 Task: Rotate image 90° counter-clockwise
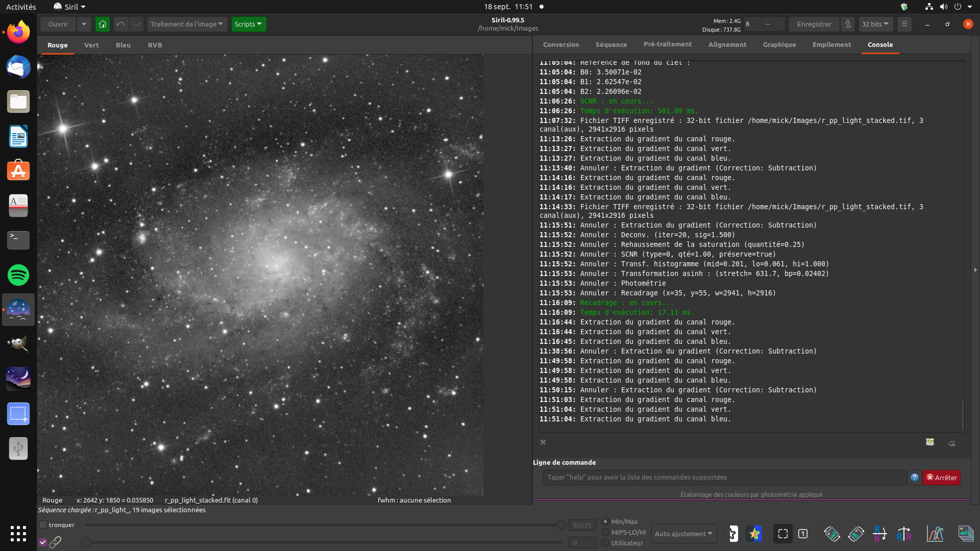tap(831, 534)
